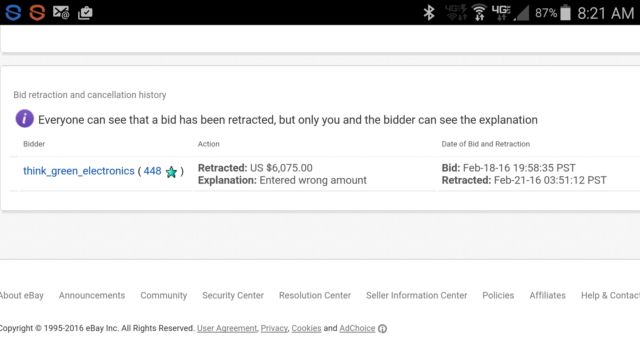The image size is (640, 360).
Task: Open the User Agreement link
Action: 227,328
